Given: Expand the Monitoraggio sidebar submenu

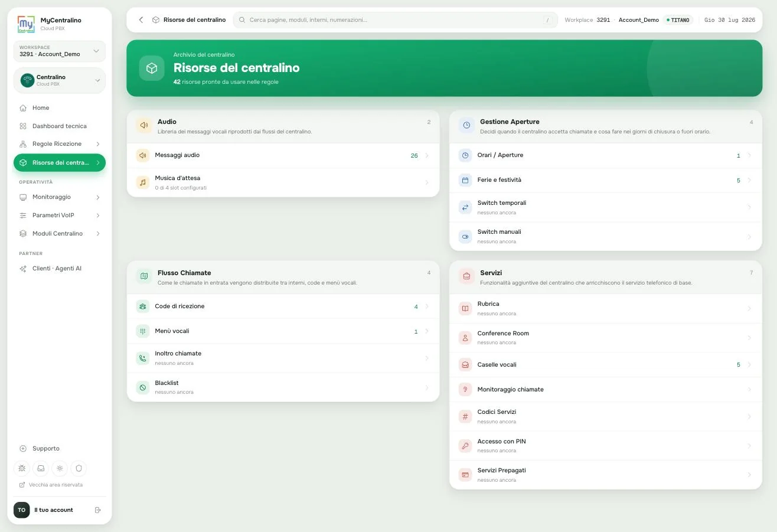Looking at the screenshot, I should coord(59,197).
